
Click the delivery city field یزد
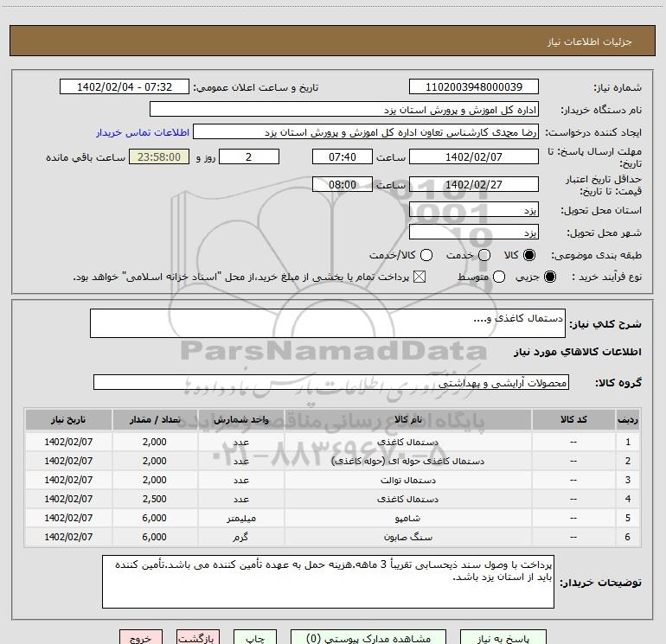pyautogui.click(x=474, y=233)
